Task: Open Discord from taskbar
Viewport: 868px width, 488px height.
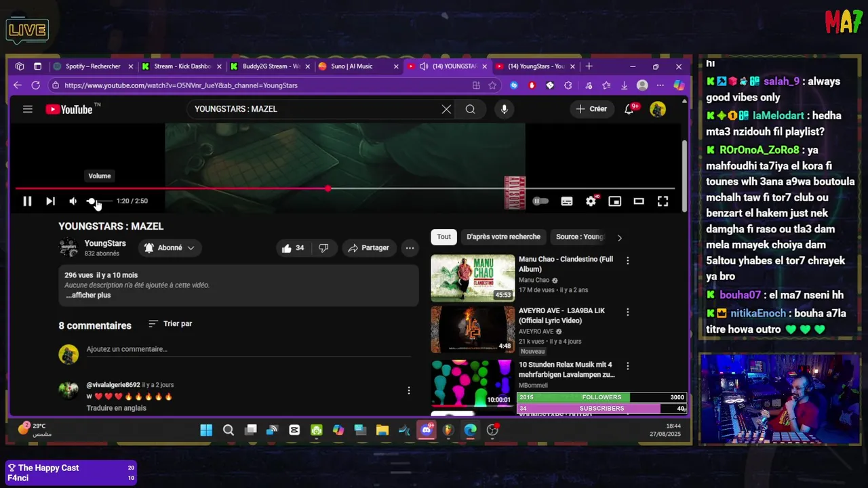Action: 427,430
